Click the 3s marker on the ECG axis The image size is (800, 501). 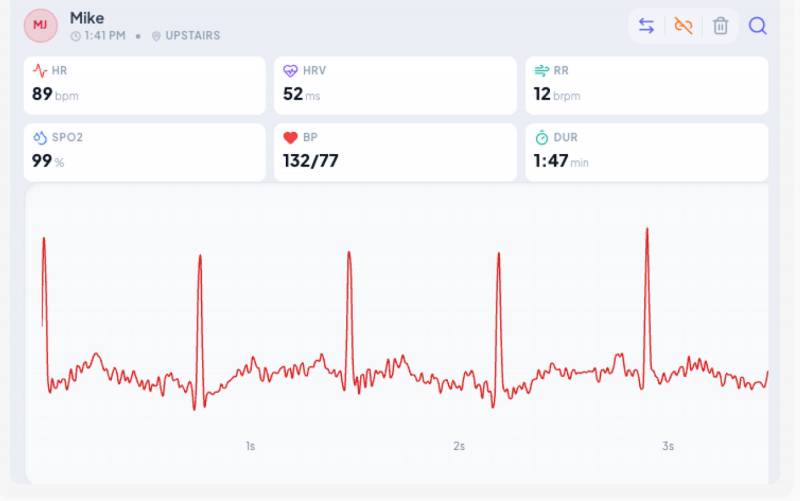pyautogui.click(x=668, y=446)
